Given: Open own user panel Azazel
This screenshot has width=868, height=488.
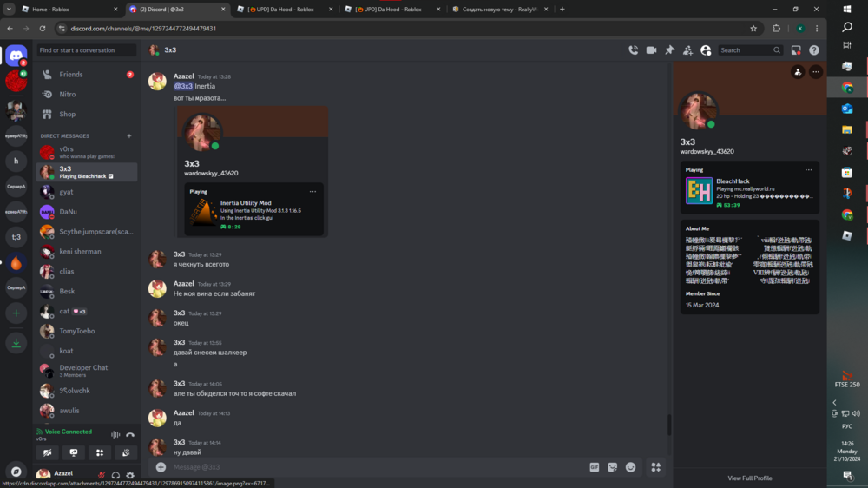Looking at the screenshot, I should pos(63,475).
